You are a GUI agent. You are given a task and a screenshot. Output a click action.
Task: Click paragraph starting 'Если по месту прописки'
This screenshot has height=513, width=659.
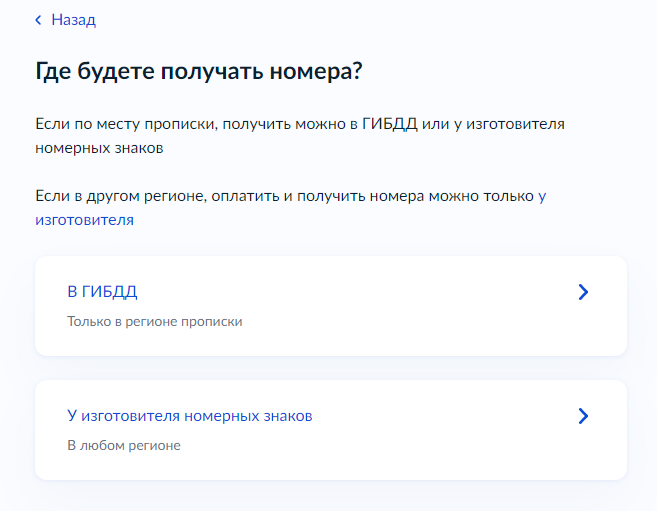tap(300, 136)
